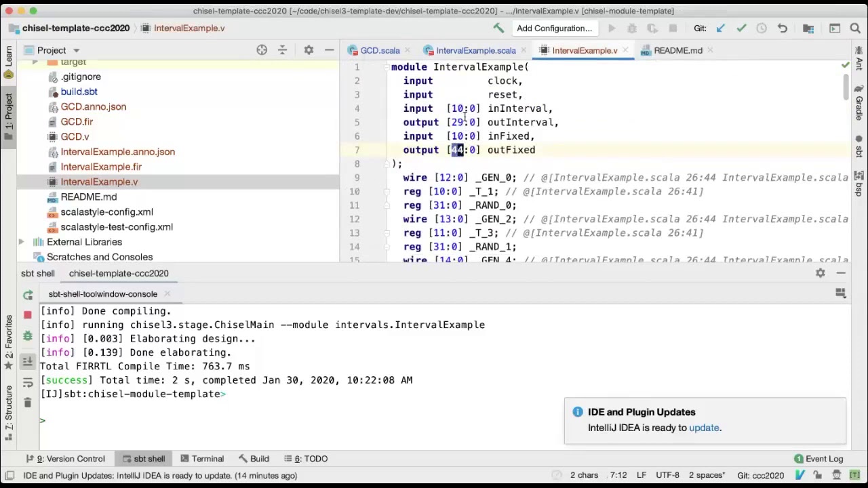The width and height of the screenshot is (868, 488).
Task: Expand the target folder
Action: tap(35, 62)
